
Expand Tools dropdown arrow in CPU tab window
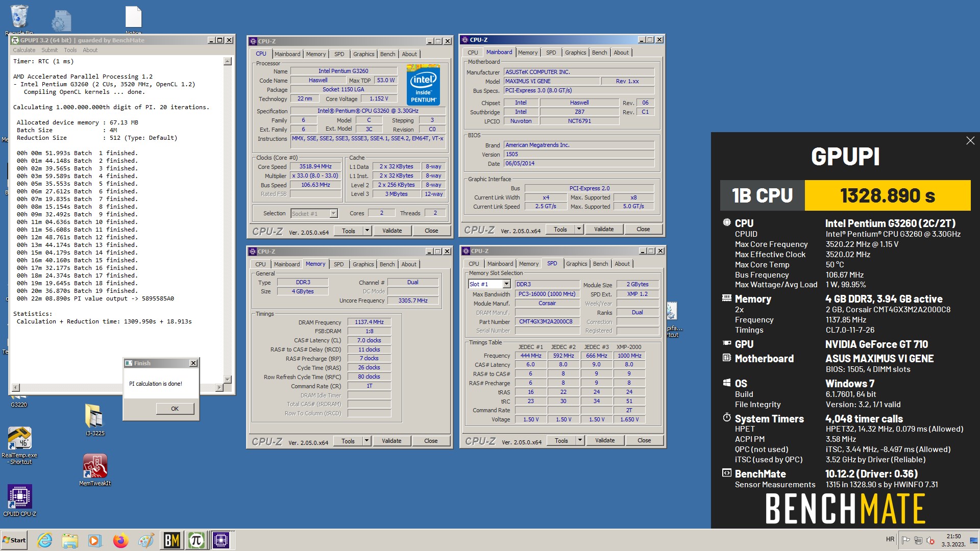(367, 231)
